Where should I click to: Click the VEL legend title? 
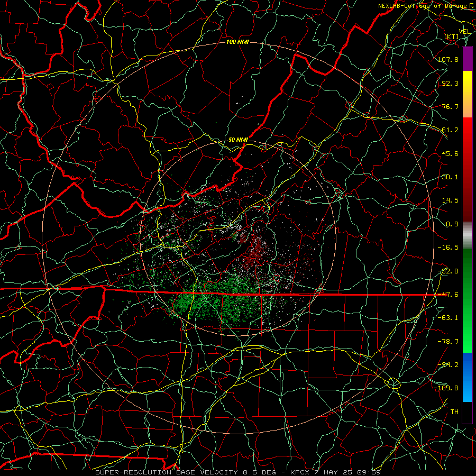[464, 32]
